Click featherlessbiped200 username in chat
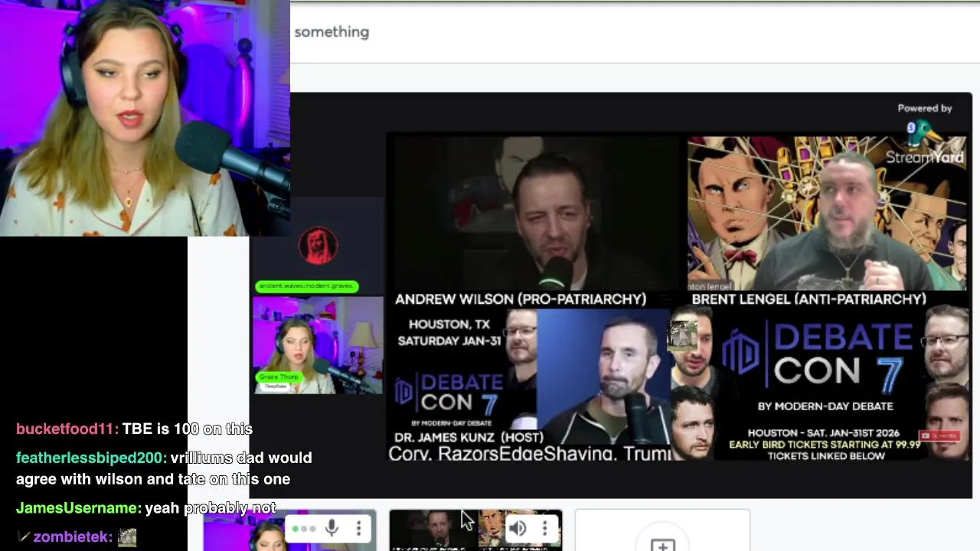This screenshot has width=980, height=551. coord(90,458)
